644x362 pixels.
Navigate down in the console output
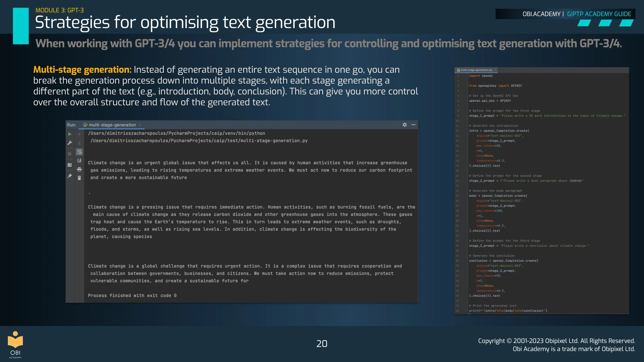click(79, 143)
